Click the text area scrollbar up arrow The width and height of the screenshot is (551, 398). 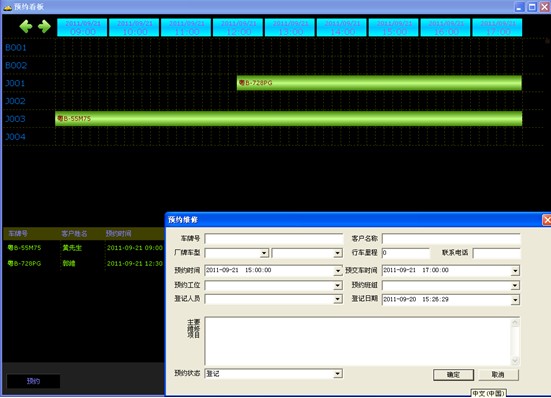[x=515, y=323]
